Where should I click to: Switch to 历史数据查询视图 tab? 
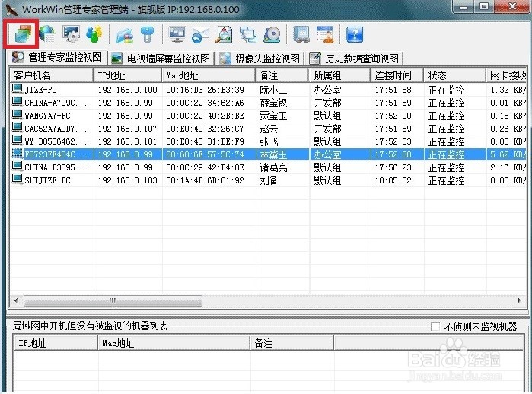pyautogui.click(x=355, y=59)
